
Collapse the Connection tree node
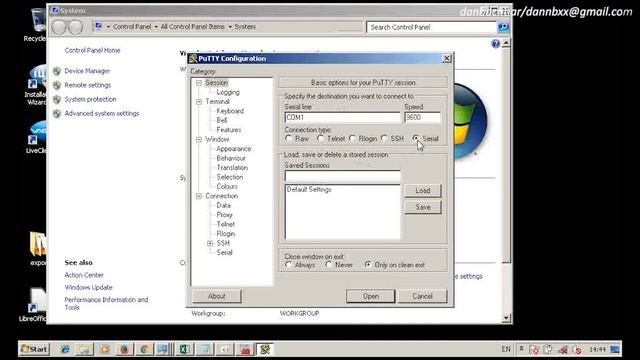pos(199,196)
